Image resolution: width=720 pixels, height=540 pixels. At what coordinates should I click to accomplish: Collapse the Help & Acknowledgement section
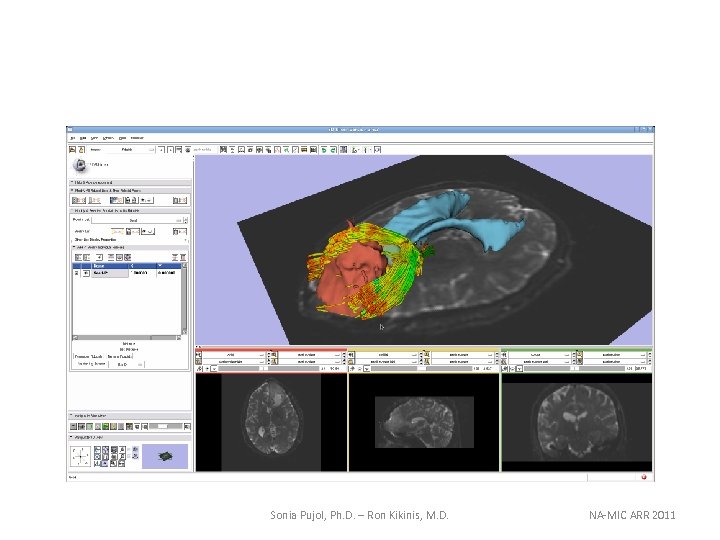pyautogui.click(x=130, y=182)
